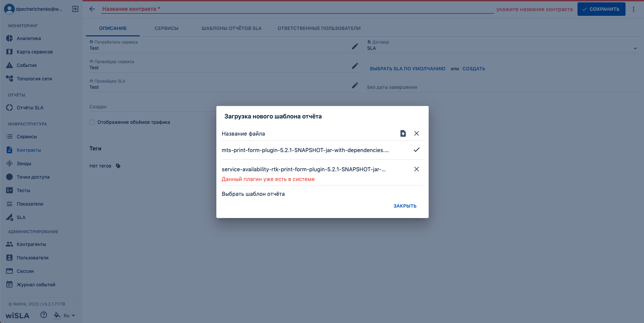
Task: Edit Провайдер сервиса with pencil icon
Action: (355, 66)
